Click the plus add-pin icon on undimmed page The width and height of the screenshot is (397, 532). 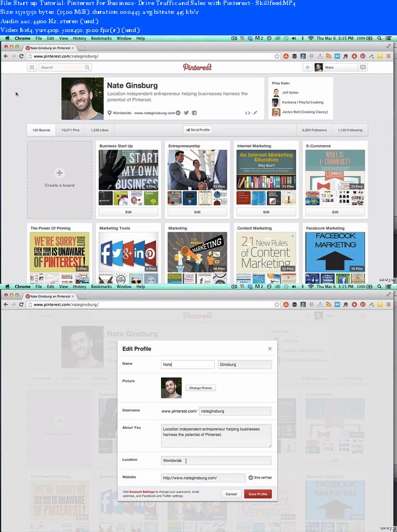pyautogui.click(x=308, y=67)
